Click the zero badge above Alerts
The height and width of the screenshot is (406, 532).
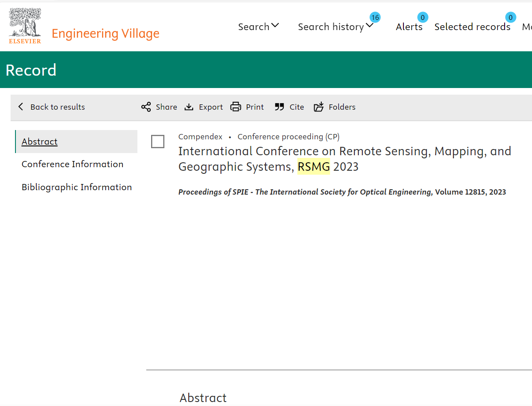422,18
